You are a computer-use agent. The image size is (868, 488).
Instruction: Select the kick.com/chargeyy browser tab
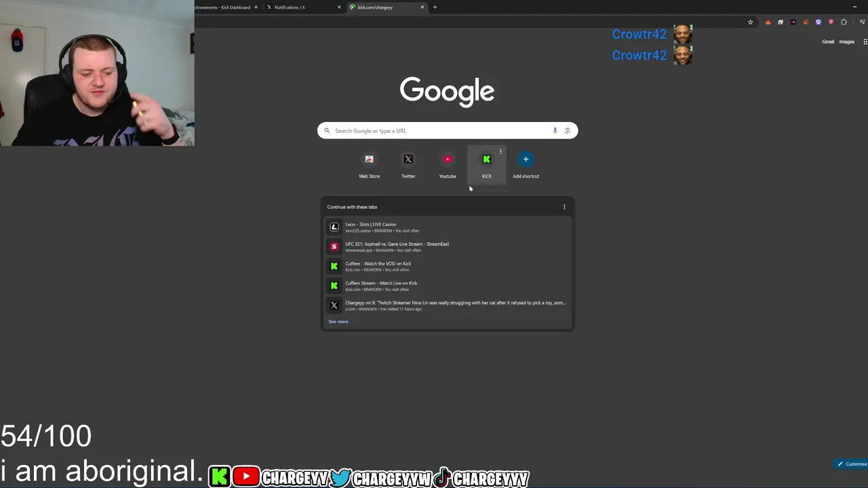(387, 7)
